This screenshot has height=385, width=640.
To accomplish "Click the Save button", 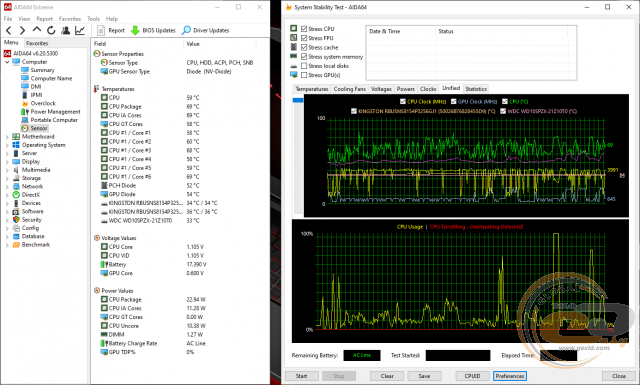I will (x=424, y=376).
